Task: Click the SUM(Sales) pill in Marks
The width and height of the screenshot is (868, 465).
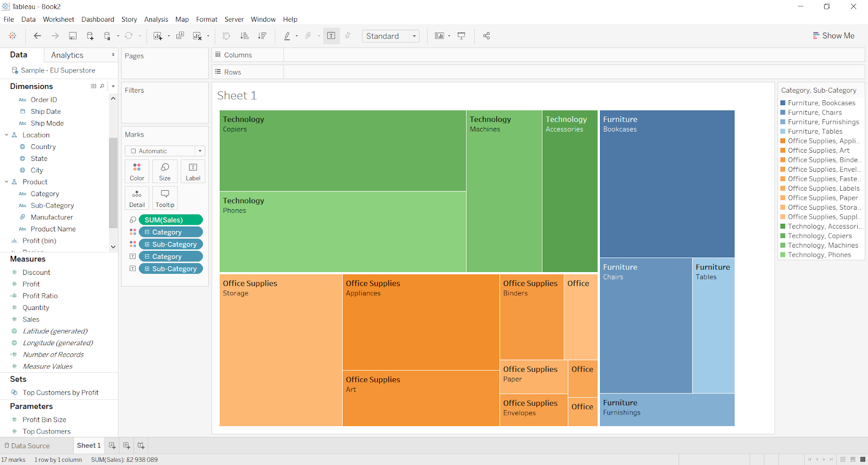Action: [170, 220]
